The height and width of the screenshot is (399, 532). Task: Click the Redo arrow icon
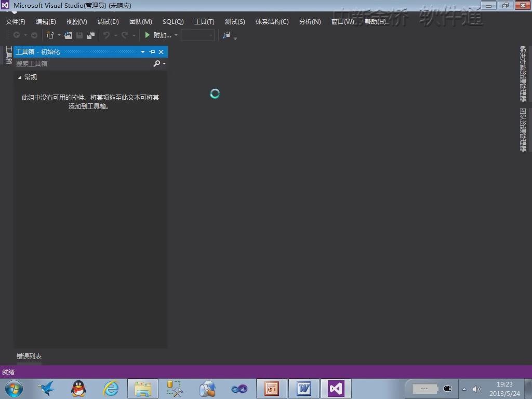click(125, 35)
